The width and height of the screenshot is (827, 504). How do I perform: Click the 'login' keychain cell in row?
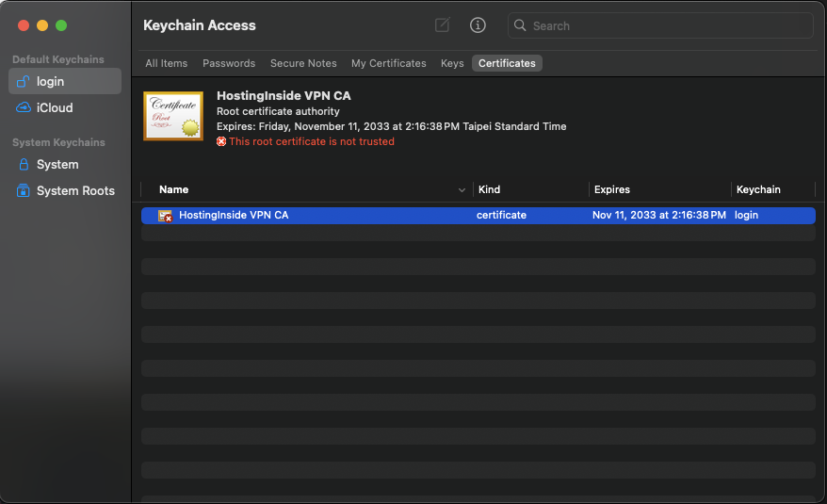tap(746, 215)
